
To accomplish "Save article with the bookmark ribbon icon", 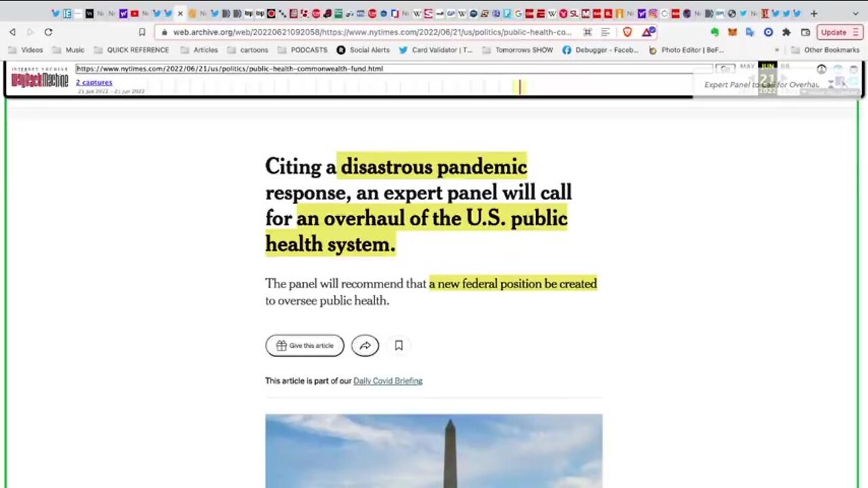I will point(399,346).
